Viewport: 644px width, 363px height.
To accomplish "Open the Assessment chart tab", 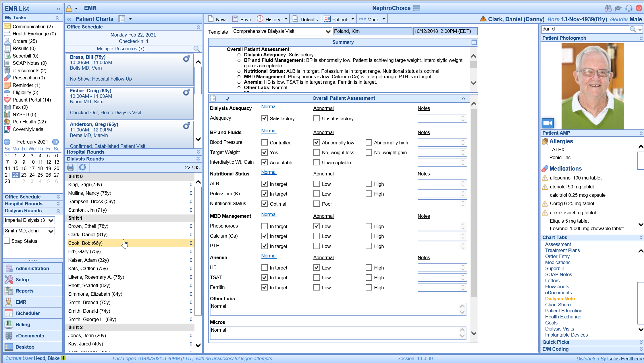I will 558,244.
